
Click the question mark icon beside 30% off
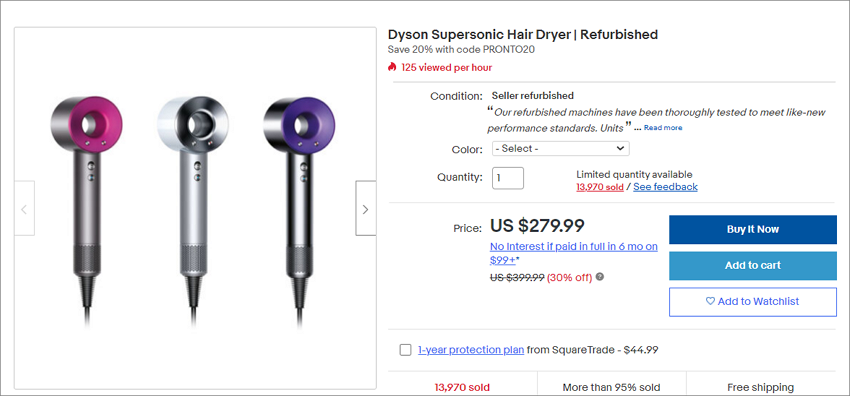click(x=600, y=277)
